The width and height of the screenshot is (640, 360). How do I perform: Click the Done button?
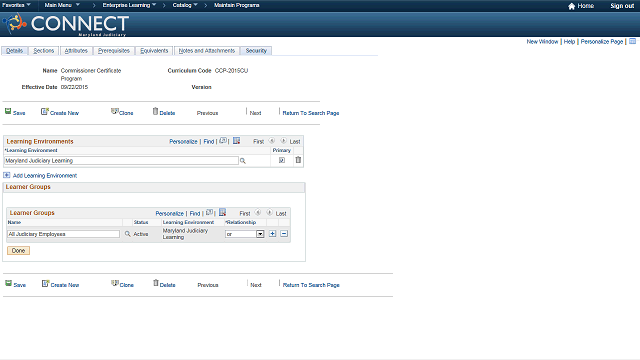point(18,251)
